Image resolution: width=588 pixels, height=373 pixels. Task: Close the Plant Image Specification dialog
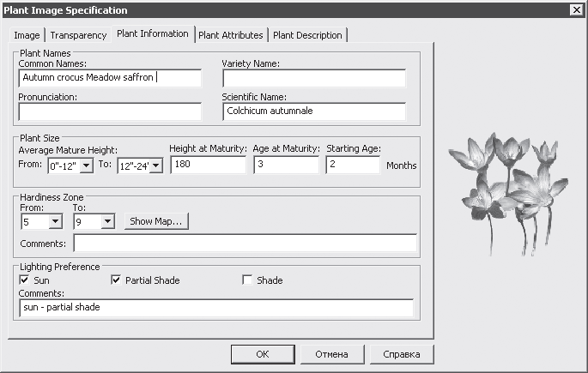point(575,10)
